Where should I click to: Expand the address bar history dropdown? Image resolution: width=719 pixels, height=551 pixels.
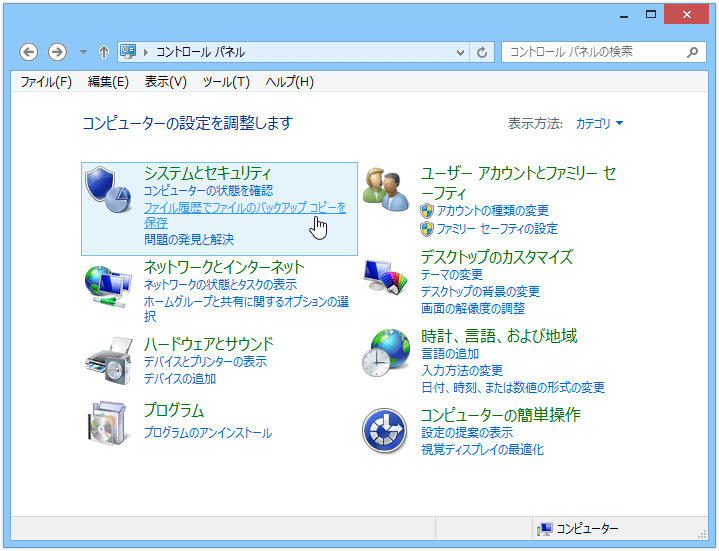pos(460,53)
